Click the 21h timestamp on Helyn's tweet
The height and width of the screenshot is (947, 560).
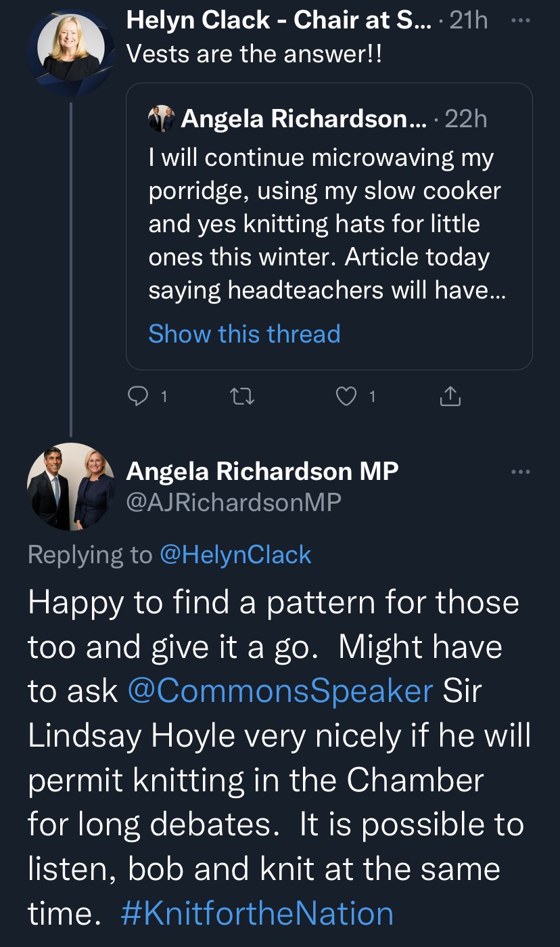pyautogui.click(x=468, y=21)
